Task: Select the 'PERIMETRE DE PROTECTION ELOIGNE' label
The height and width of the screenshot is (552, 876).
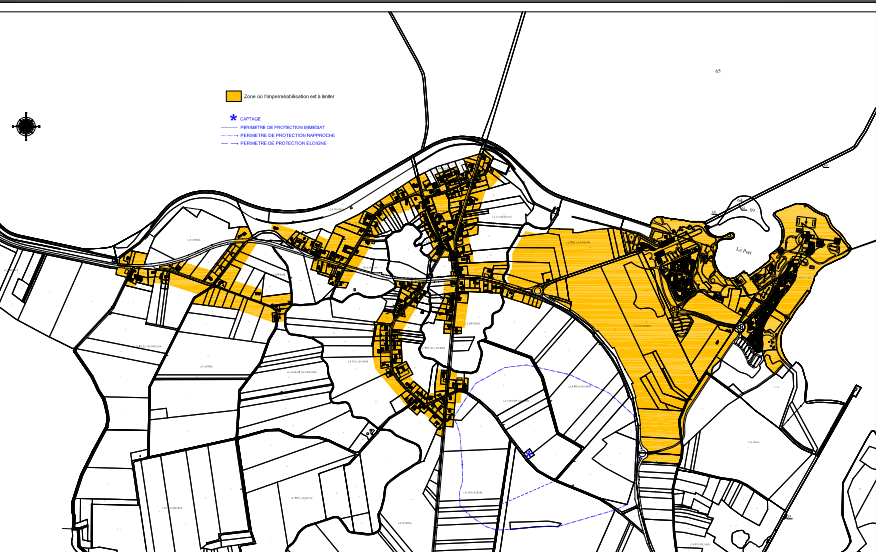Action: [x=284, y=144]
